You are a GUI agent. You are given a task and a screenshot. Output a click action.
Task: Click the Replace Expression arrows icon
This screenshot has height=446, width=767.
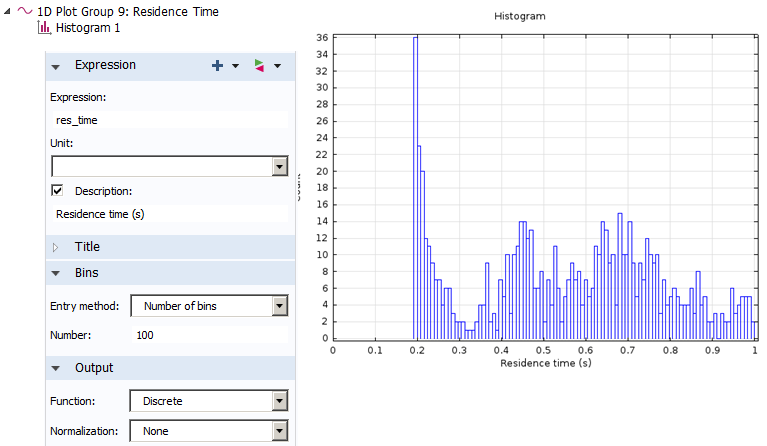pos(259,65)
